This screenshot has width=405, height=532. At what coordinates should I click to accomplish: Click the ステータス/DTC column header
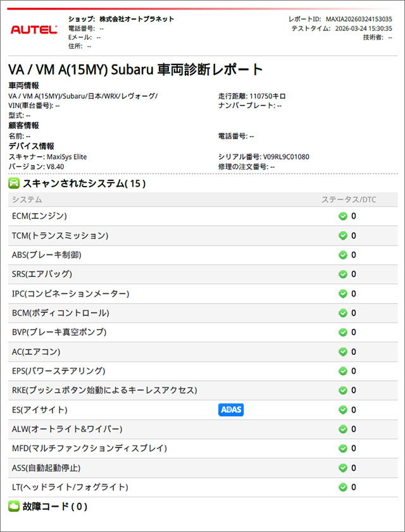(x=349, y=199)
